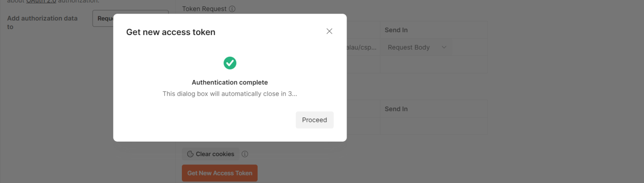This screenshot has height=183, width=644.
Task: Click the Get new access token dialog title
Action: click(x=171, y=32)
